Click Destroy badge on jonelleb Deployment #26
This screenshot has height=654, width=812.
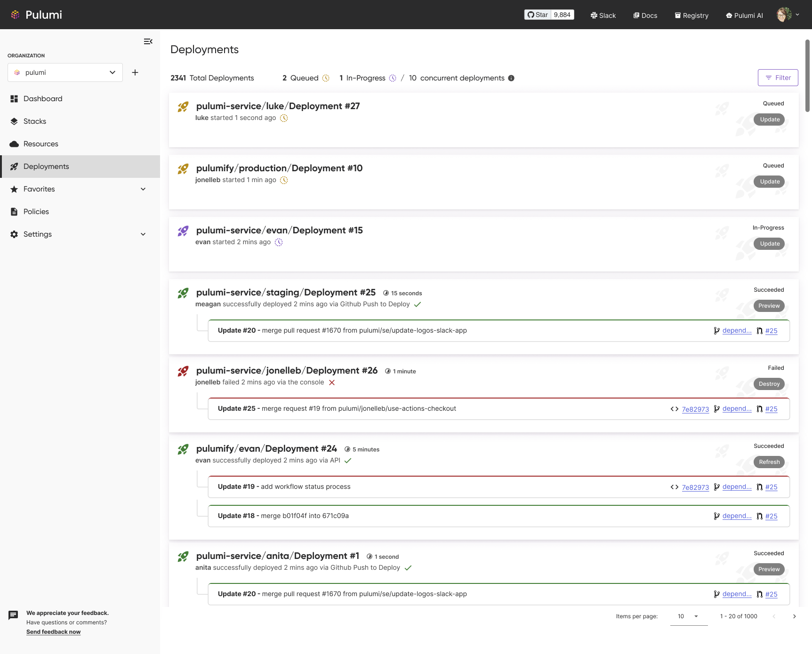(x=769, y=384)
